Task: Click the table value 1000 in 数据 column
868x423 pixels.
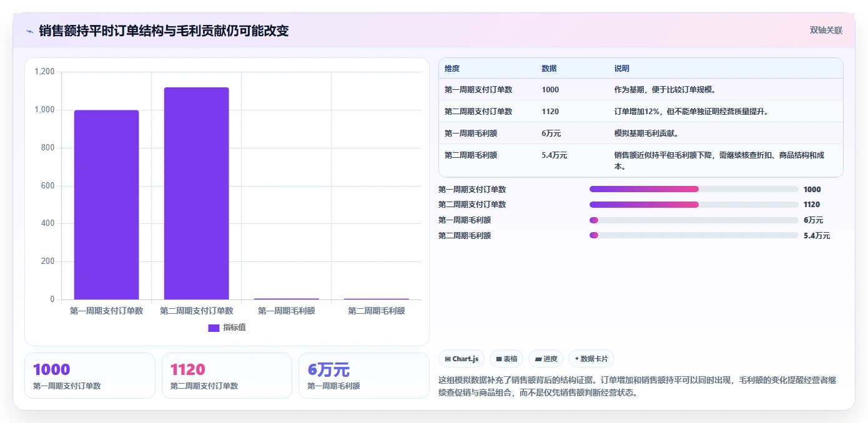Action: click(x=550, y=89)
